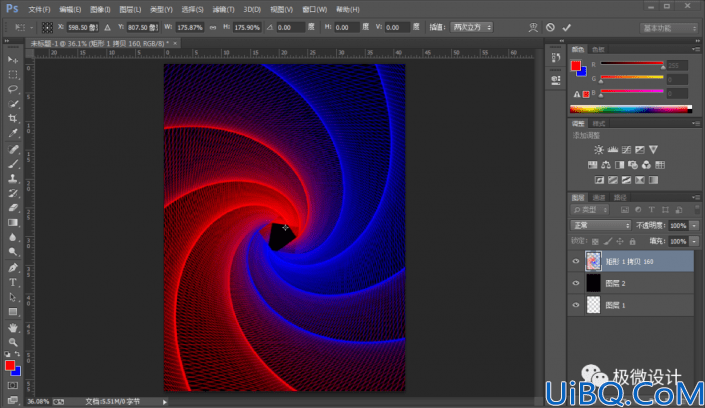Switch to the 通道 channels tab

[599, 197]
